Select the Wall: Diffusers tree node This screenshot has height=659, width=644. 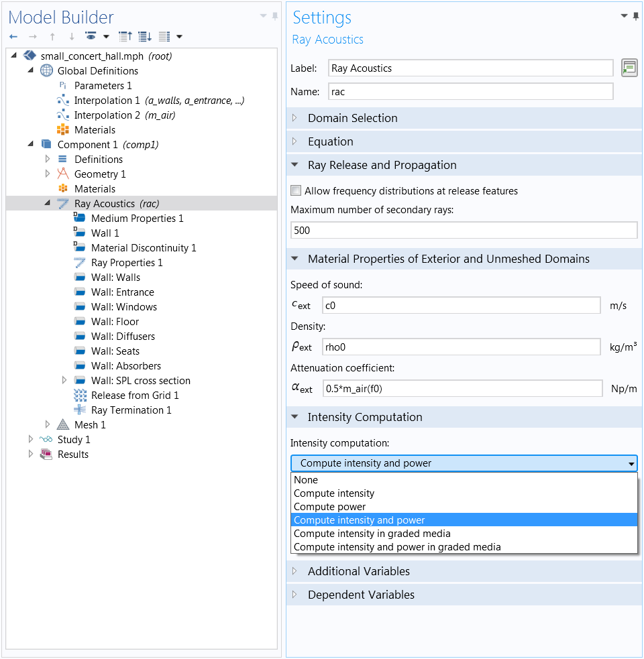[x=123, y=337]
